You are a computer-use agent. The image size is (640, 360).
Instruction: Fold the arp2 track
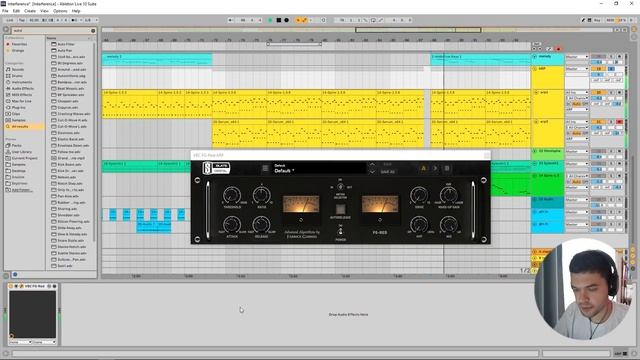536,122
